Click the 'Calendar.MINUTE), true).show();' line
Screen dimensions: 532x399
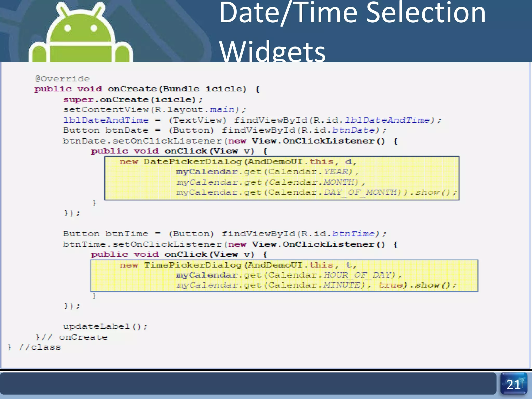point(316,285)
